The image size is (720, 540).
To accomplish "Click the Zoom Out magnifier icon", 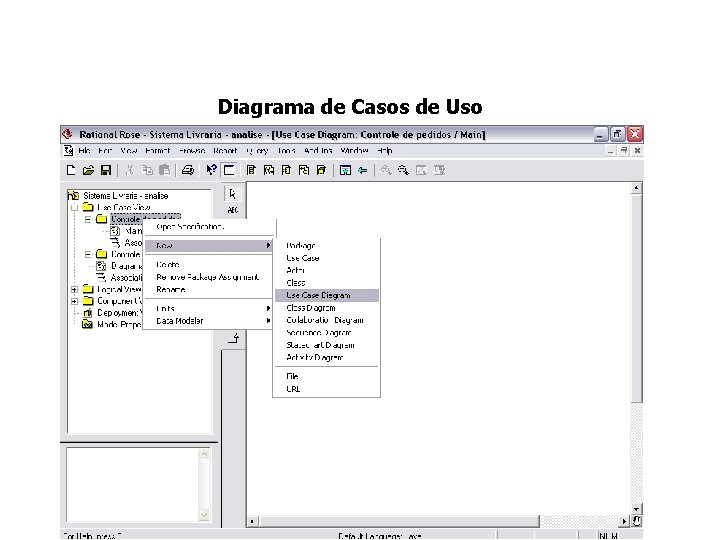I will (x=404, y=170).
